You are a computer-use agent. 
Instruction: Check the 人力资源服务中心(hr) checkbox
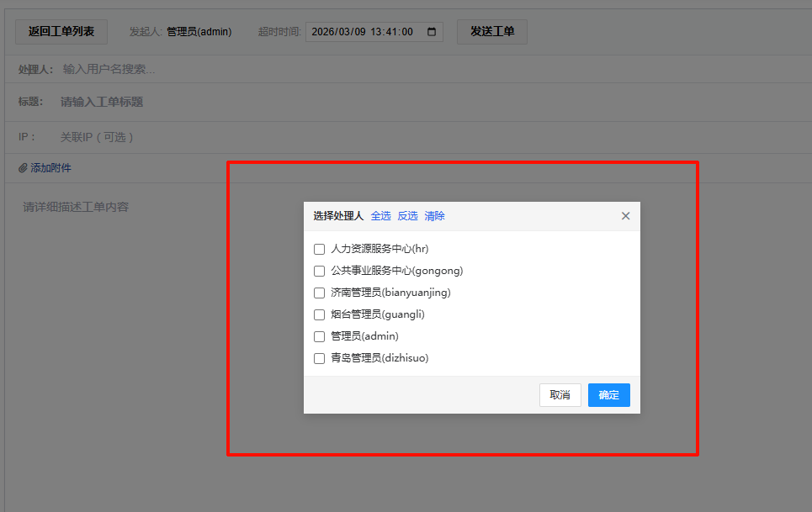point(319,249)
